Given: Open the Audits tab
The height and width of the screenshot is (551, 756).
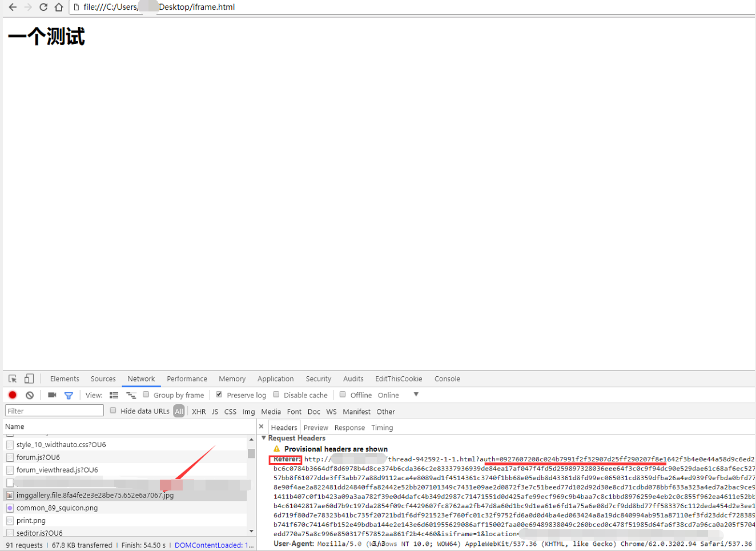Looking at the screenshot, I should pyautogui.click(x=353, y=379).
